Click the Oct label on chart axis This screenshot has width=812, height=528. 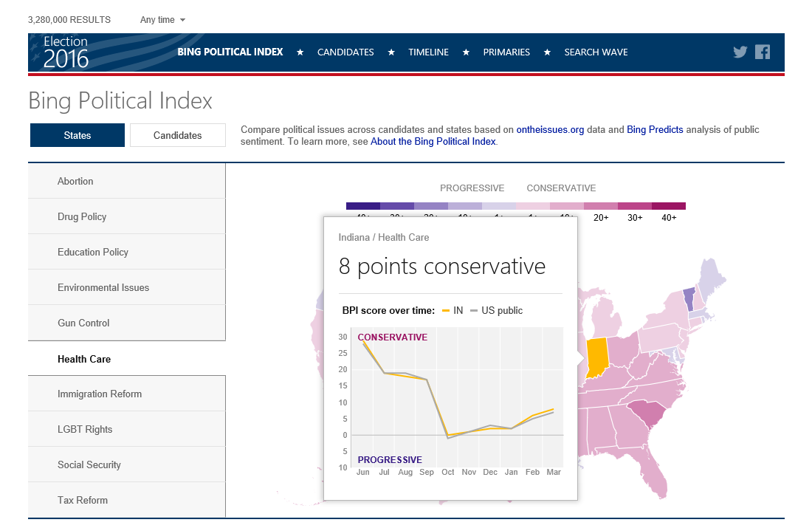(448, 472)
